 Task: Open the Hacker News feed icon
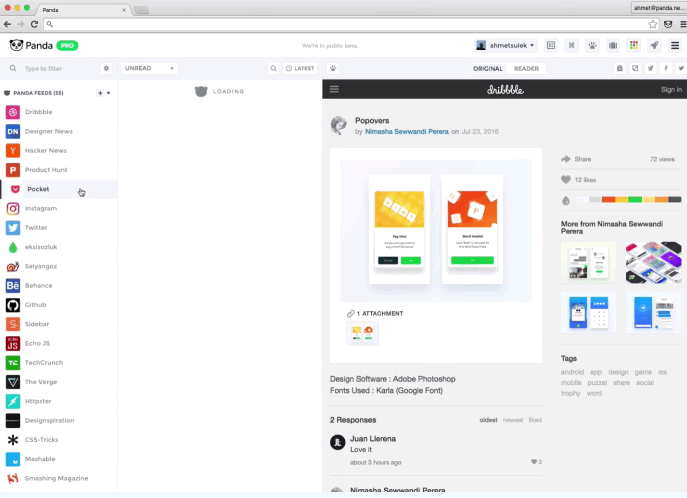13,151
